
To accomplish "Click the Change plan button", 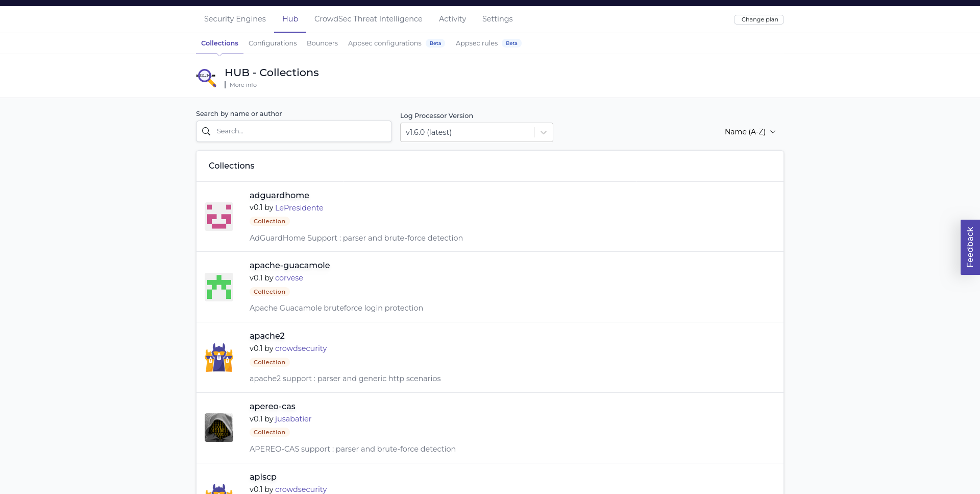I will [759, 19].
